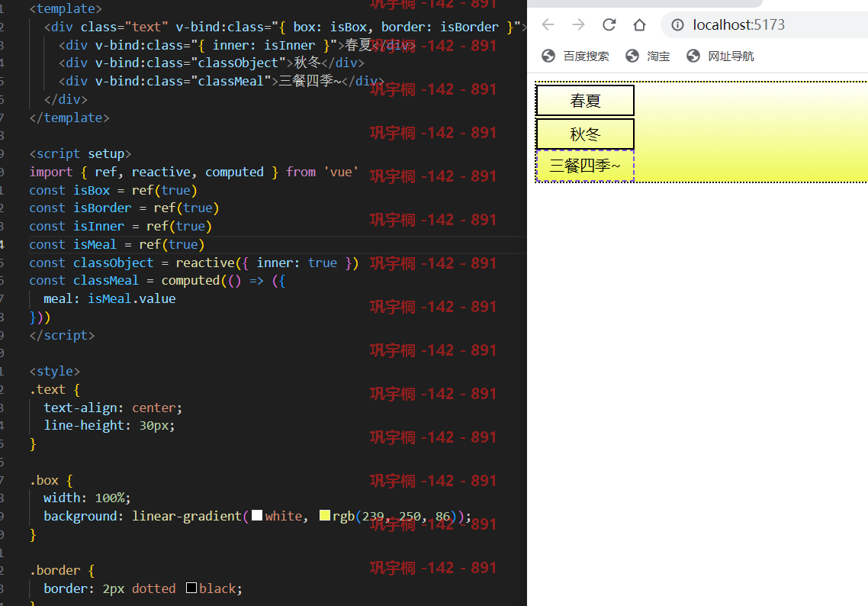Click 'text-align' property in styles
Screen dimensions: 868x606
point(80,408)
